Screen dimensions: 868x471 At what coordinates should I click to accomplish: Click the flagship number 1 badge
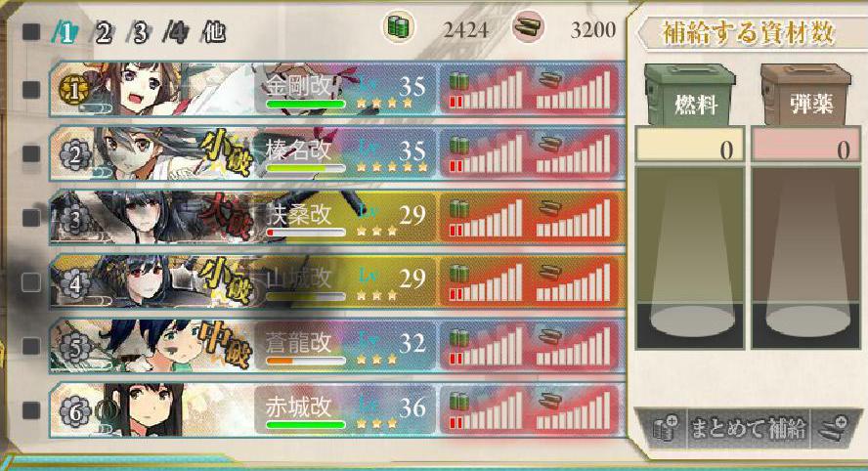73,90
